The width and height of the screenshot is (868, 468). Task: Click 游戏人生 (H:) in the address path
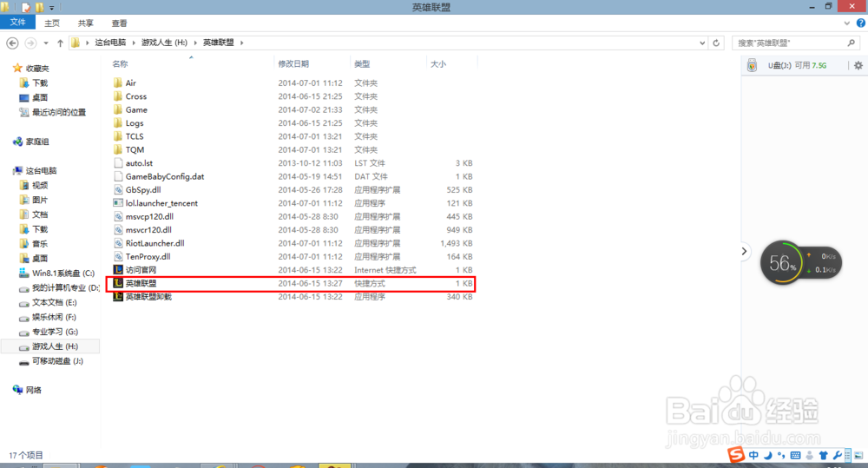[x=164, y=42]
